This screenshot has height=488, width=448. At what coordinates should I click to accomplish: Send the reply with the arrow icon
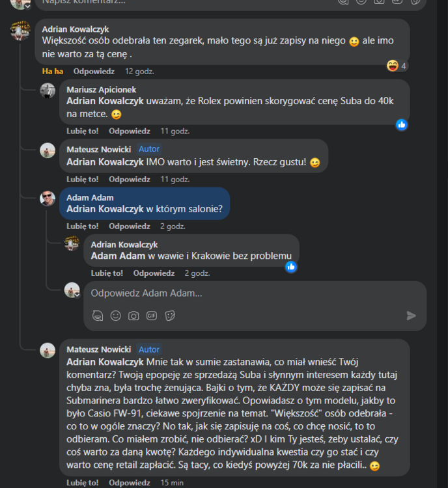point(411,316)
